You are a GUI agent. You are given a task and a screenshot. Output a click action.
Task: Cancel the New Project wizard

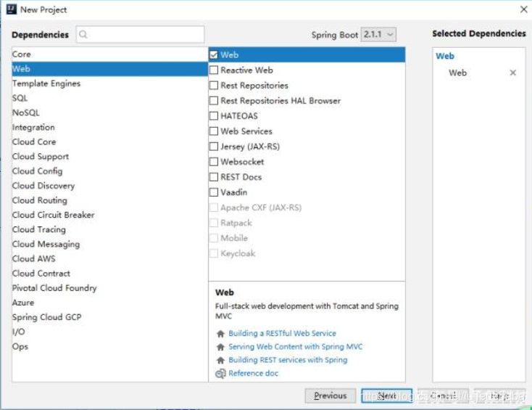[x=443, y=395]
